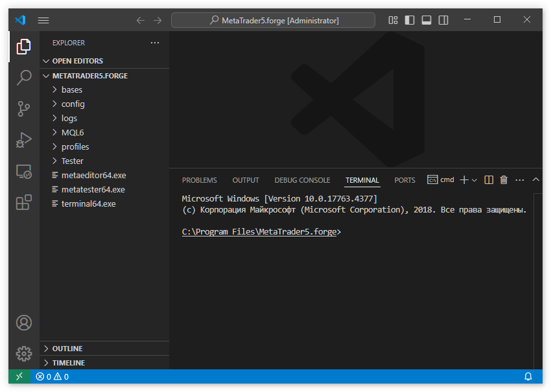551x392 pixels.
Task: Open the Extensions view icon
Action: click(23, 202)
